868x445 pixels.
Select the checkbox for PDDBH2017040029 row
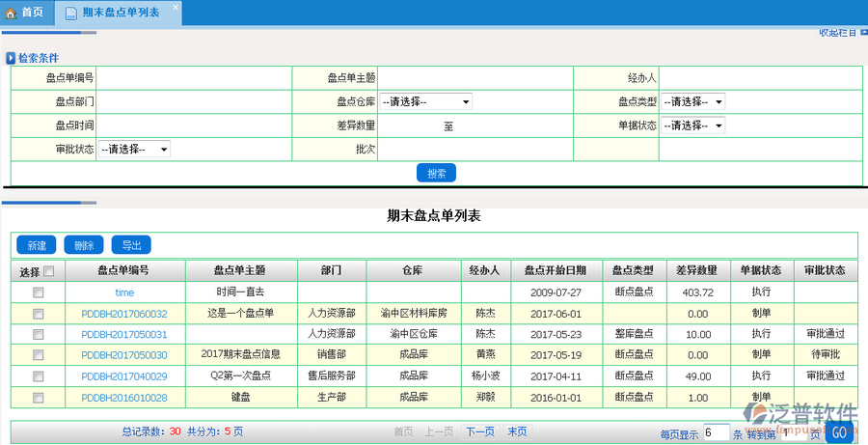(x=39, y=375)
